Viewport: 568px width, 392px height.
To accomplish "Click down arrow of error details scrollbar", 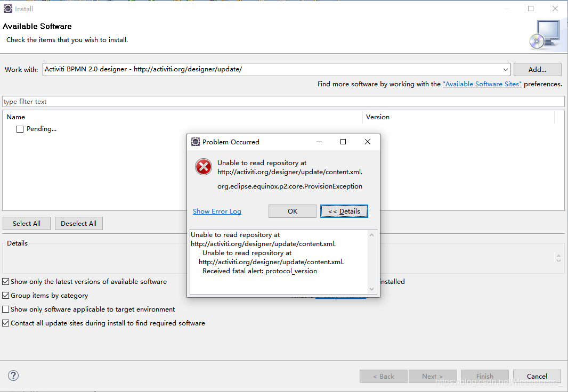I will [x=372, y=289].
